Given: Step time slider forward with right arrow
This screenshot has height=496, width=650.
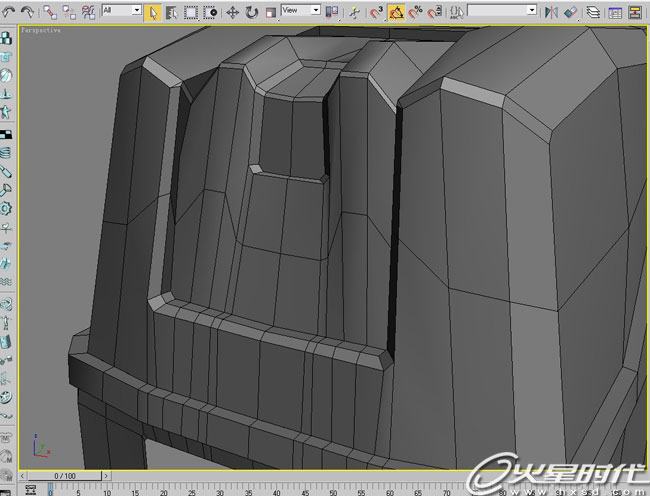Looking at the screenshot, I should [x=107, y=476].
